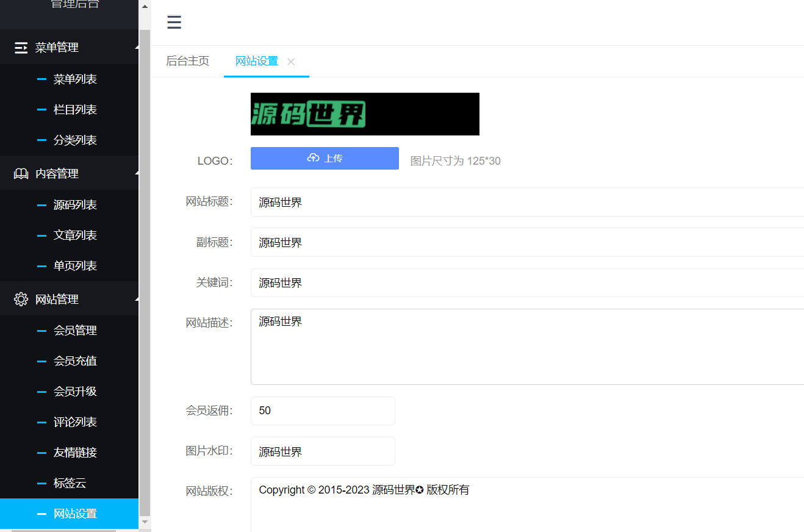This screenshot has width=804, height=532.
Task: Collapse the 菜单管理 section arrow
Action: 136,48
